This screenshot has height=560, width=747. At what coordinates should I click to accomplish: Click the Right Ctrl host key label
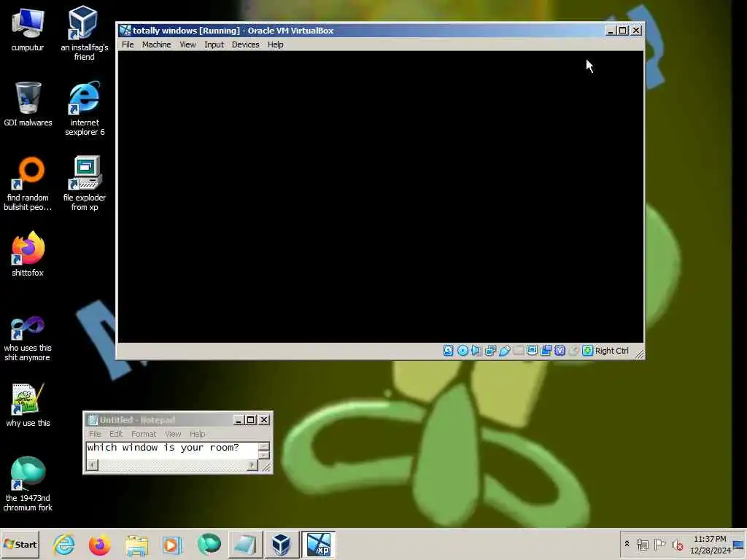coord(612,351)
